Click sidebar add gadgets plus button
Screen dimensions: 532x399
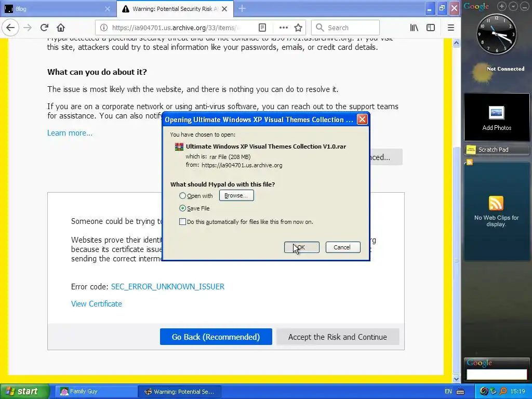pos(502,6)
